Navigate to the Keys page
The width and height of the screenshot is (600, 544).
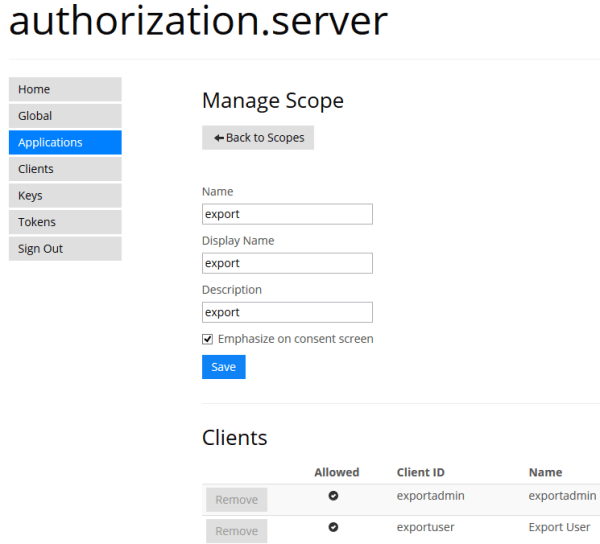tap(65, 195)
